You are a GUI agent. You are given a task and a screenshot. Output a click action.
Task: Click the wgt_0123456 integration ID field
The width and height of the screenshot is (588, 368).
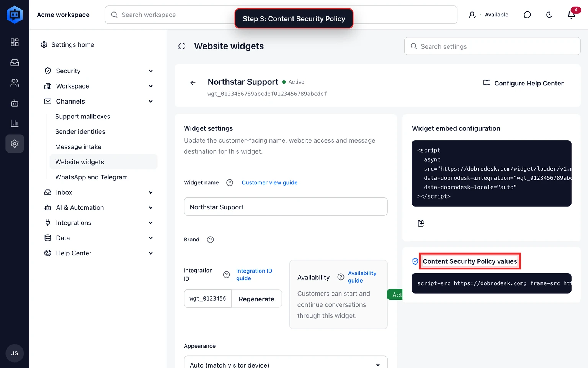tap(208, 299)
